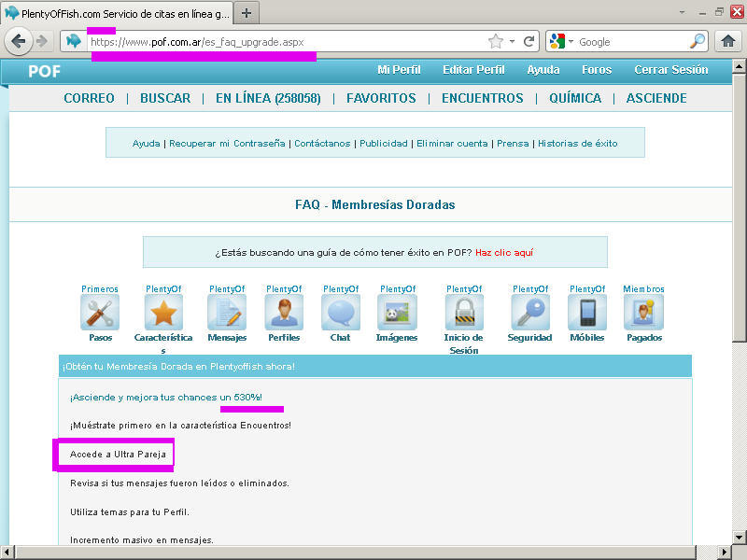Open Imágenes picture icon
Screen dimensions: 747x560
[398, 313]
